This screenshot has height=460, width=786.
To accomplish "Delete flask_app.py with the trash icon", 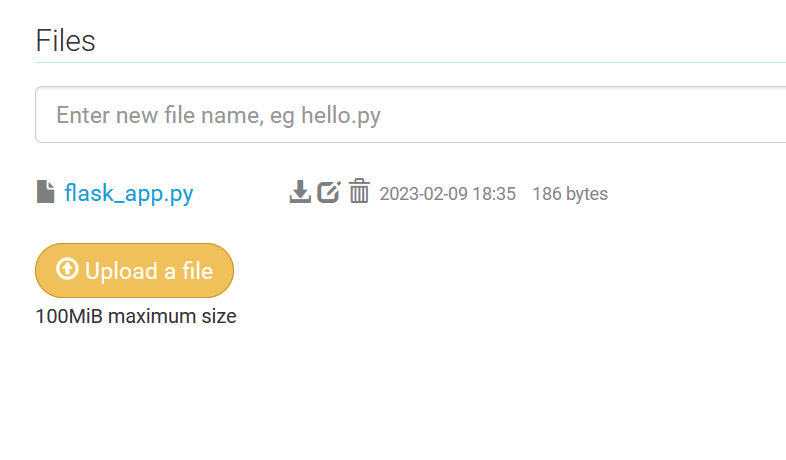I will point(359,192).
